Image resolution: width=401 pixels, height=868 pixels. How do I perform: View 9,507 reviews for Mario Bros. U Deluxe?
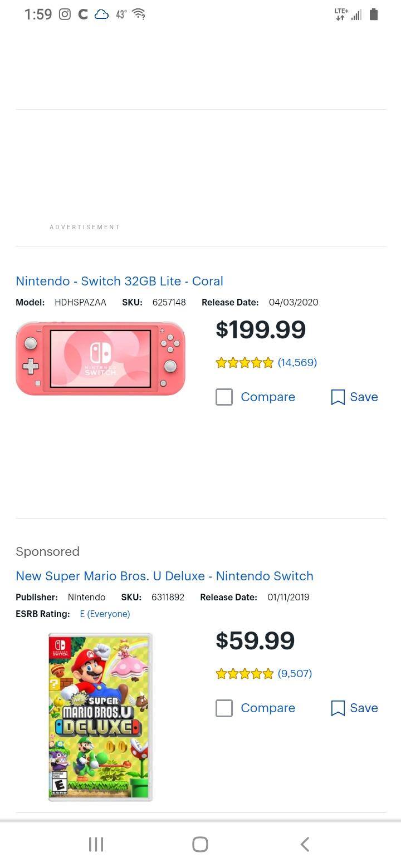click(295, 673)
